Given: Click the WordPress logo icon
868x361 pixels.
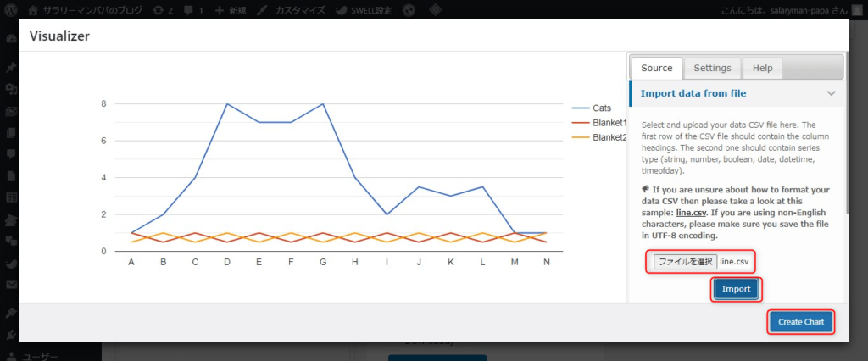Looking at the screenshot, I should (x=11, y=10).
